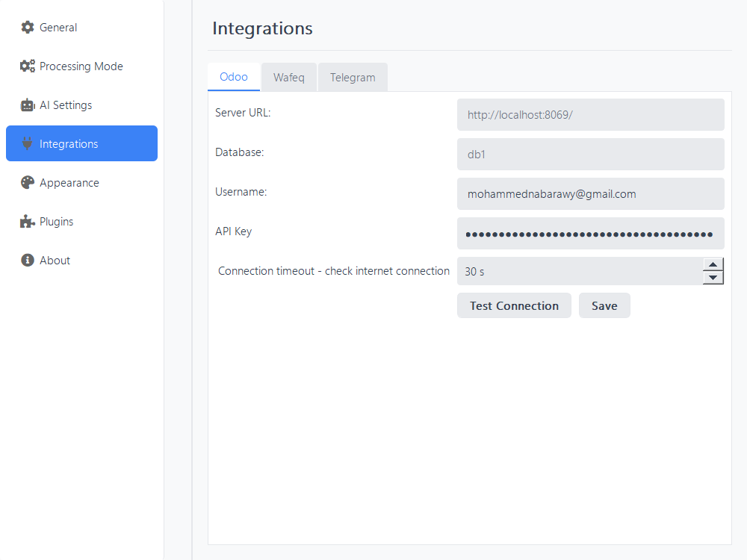
Task: Click the About info icon
Action: click(x=28, y=261)
